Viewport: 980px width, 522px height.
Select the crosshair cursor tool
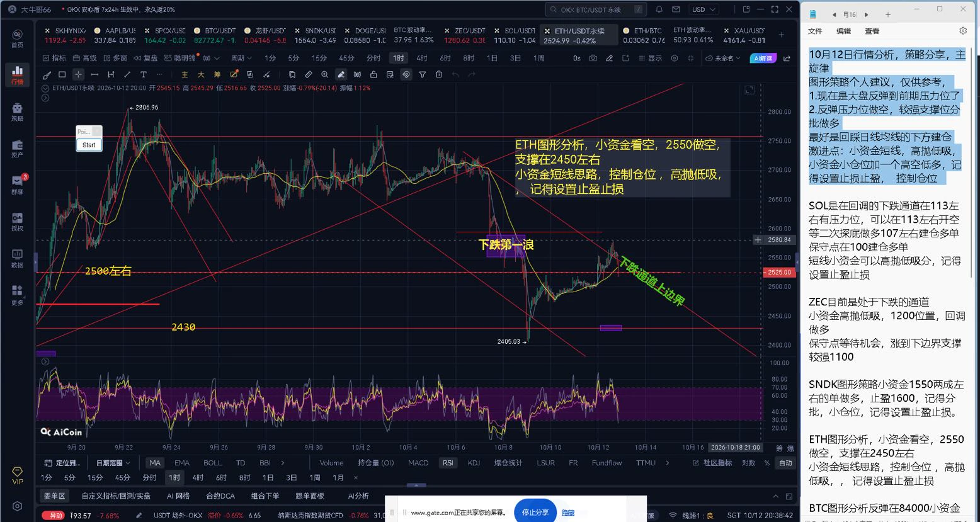tap(78, 74)
